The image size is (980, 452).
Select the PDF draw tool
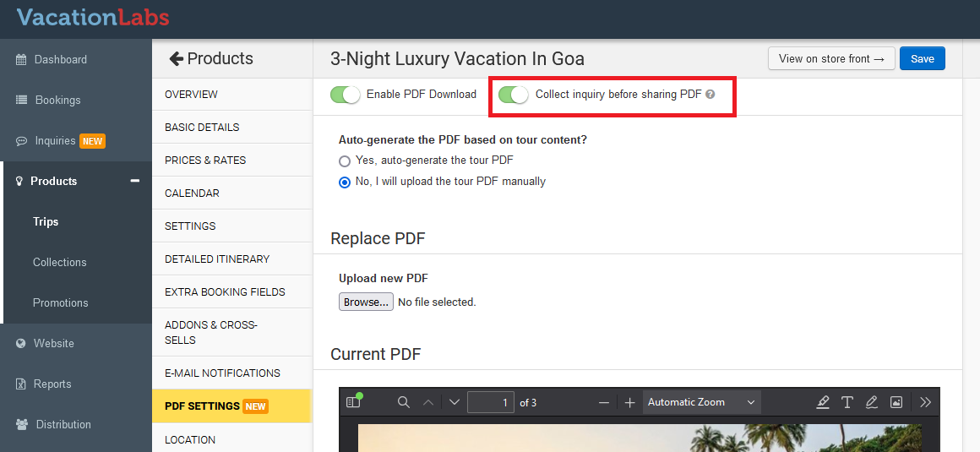tap(872, 403)
